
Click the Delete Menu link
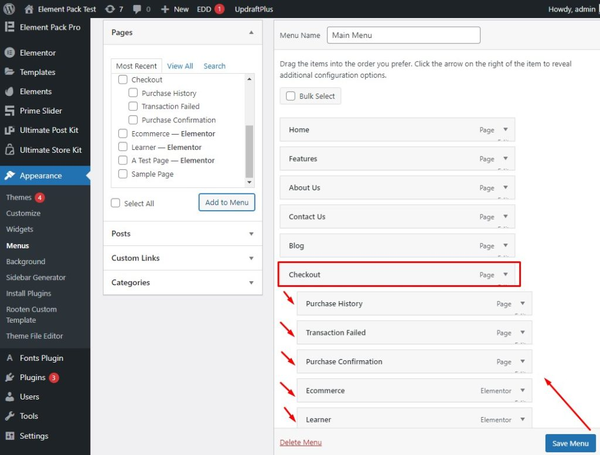[300, 442]
